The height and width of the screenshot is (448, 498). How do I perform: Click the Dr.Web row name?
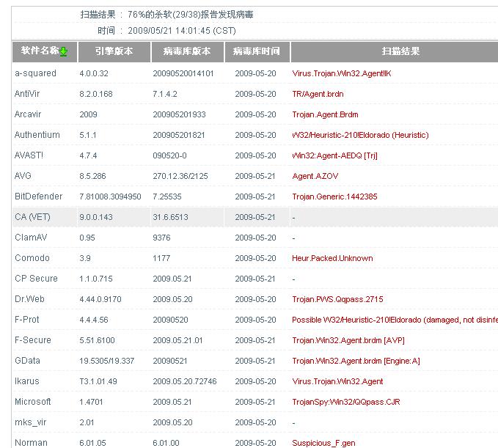tap(29, 299)
